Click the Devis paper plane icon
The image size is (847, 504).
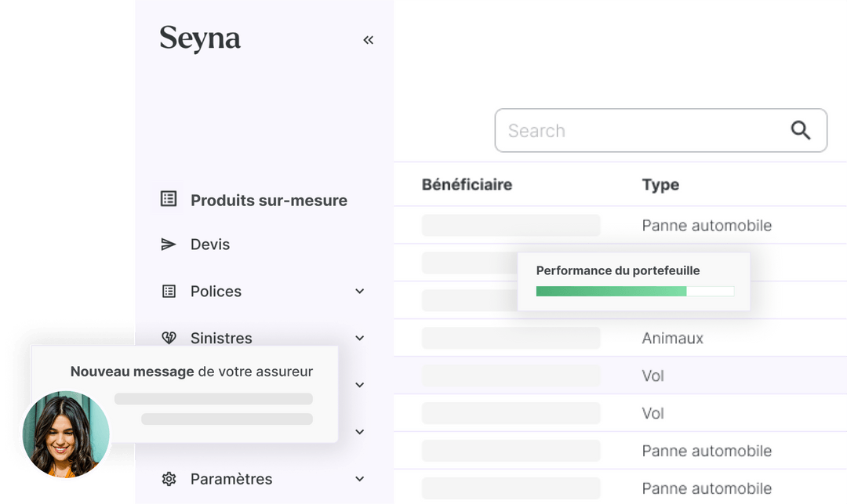coord(168,244)
